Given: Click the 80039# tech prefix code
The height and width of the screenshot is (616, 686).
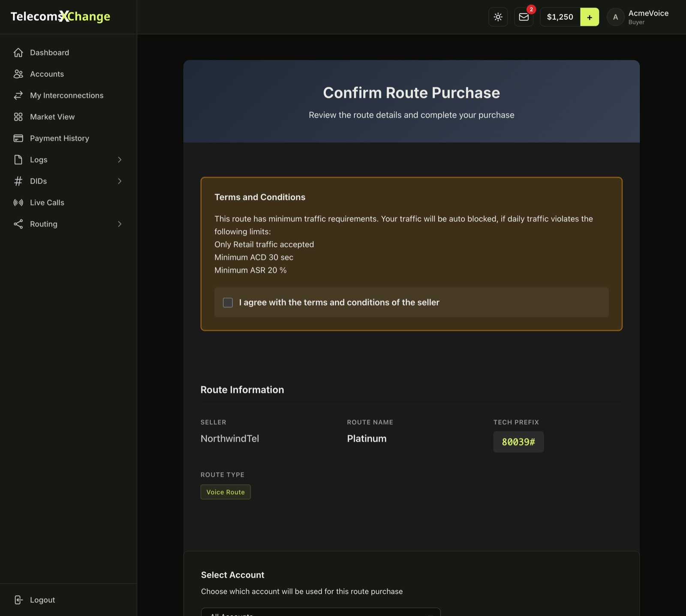Looking at the screenshot, I should point(518,442).
